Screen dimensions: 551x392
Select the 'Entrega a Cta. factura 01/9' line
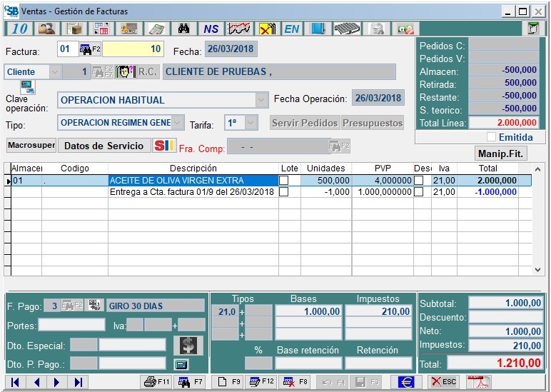pyautogui.click(x=193, y=192)
